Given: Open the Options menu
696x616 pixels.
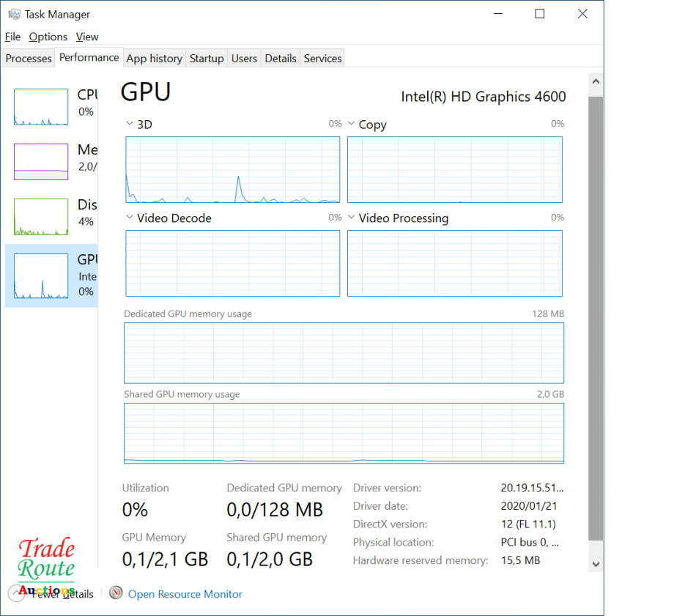Looking at the screenshot, I should tap(48, 37).
